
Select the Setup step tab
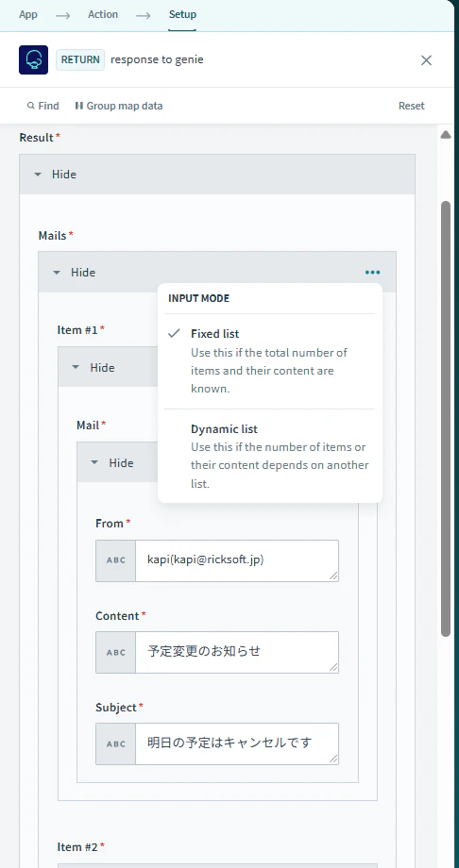click(x=182, y=14)
